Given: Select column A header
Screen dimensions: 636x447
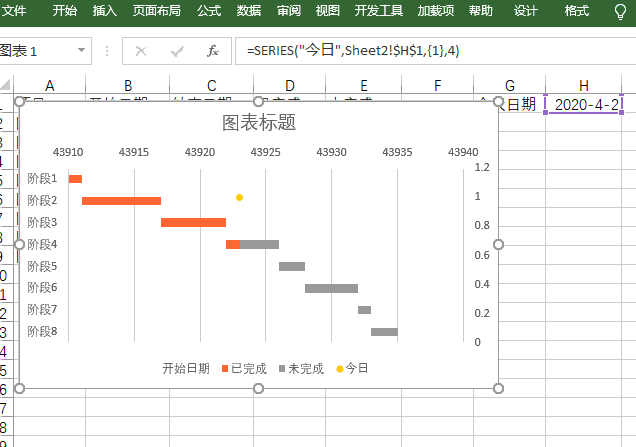Looking at the screenshot, I should (x=49, y=86).
